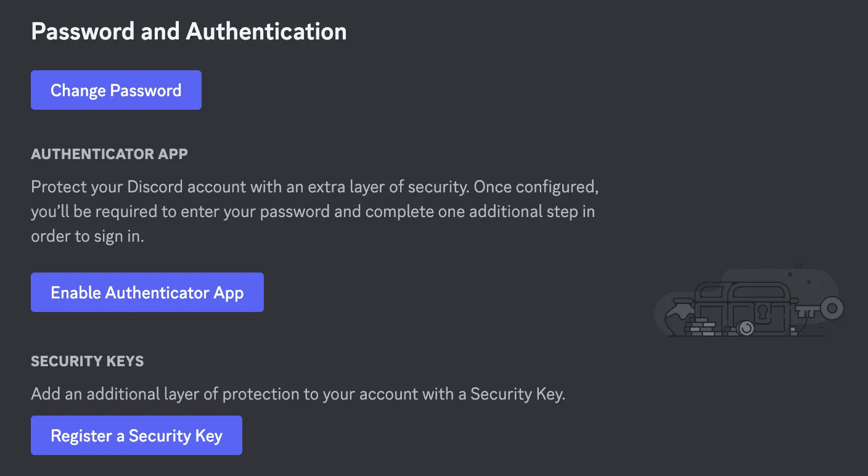Click the phrase 'Security Key' in the description
The height and width of the screenshot is (476, 868).
click(517, 394)
